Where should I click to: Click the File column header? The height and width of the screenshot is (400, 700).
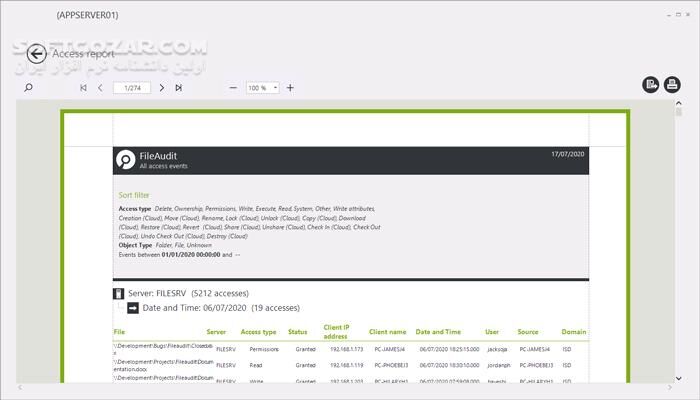tap(119, 331)
